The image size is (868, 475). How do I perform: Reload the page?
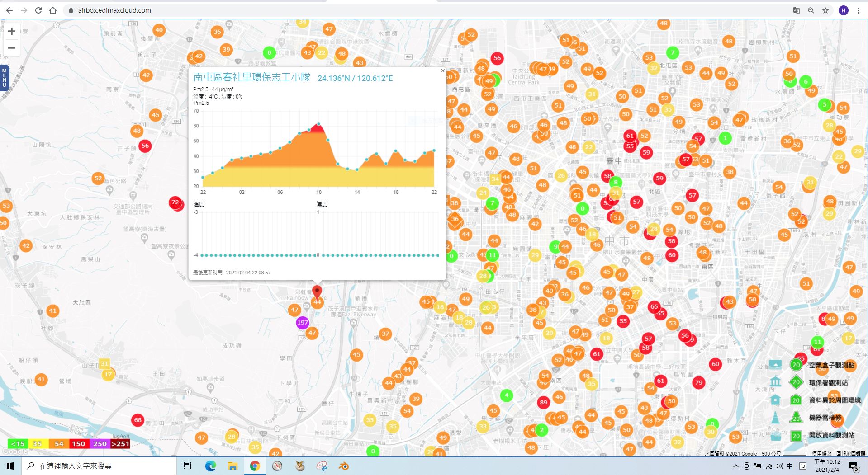pyautogui.click(x=38, y=10)
